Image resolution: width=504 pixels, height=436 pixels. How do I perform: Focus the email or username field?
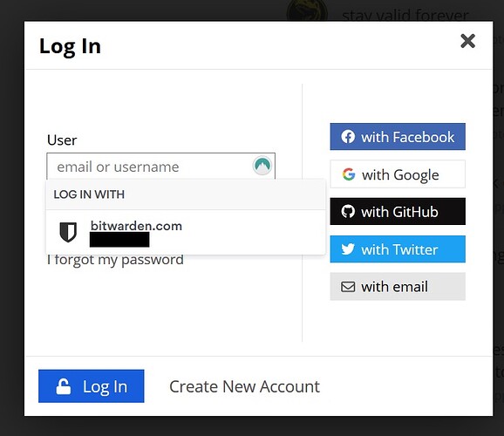click(x=160, y=167)
